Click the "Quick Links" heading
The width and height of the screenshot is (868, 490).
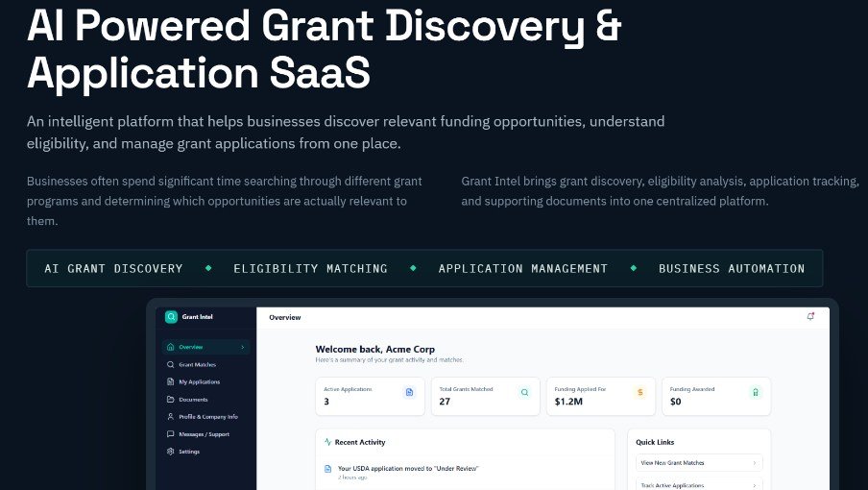coord(655,442)
